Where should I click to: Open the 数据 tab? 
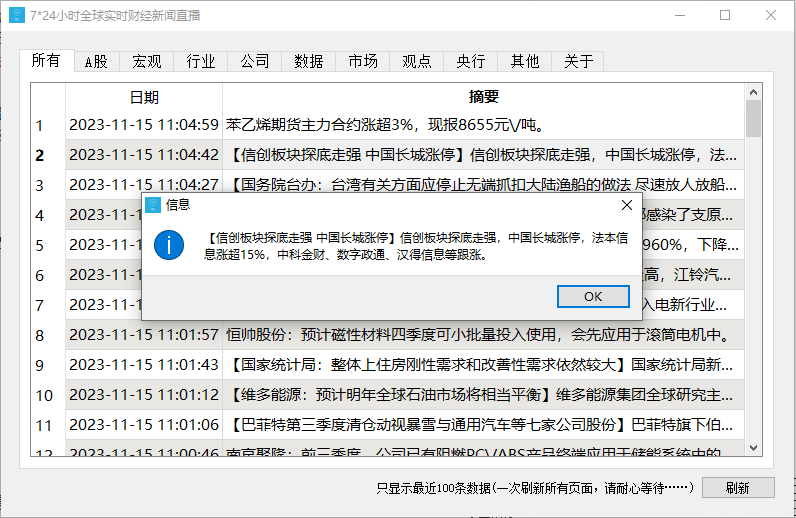tap(309, 61)
